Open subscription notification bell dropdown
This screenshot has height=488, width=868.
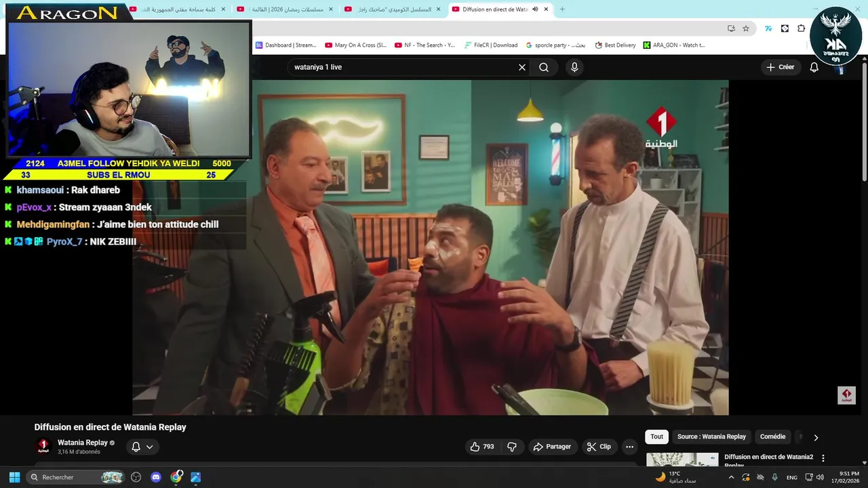142,447
